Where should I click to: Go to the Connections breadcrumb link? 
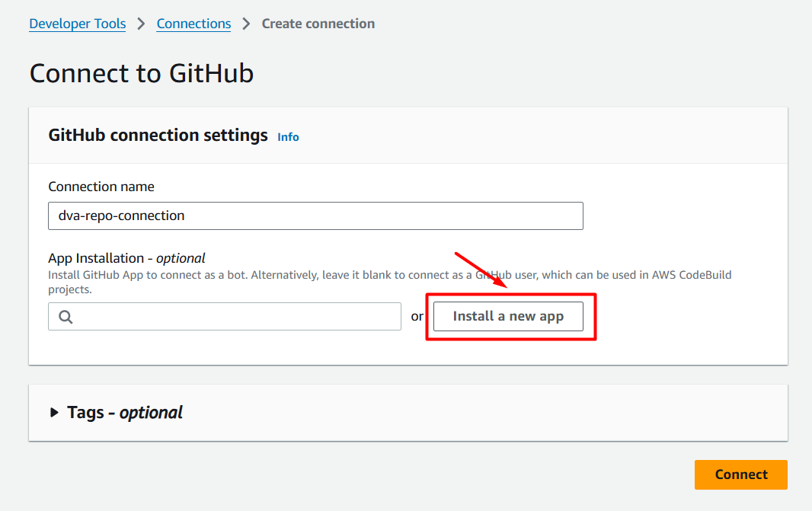click(x=193, y=24)
